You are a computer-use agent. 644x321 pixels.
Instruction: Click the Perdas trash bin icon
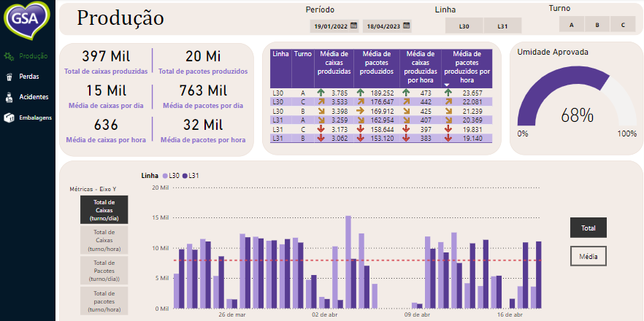point(9,77)
